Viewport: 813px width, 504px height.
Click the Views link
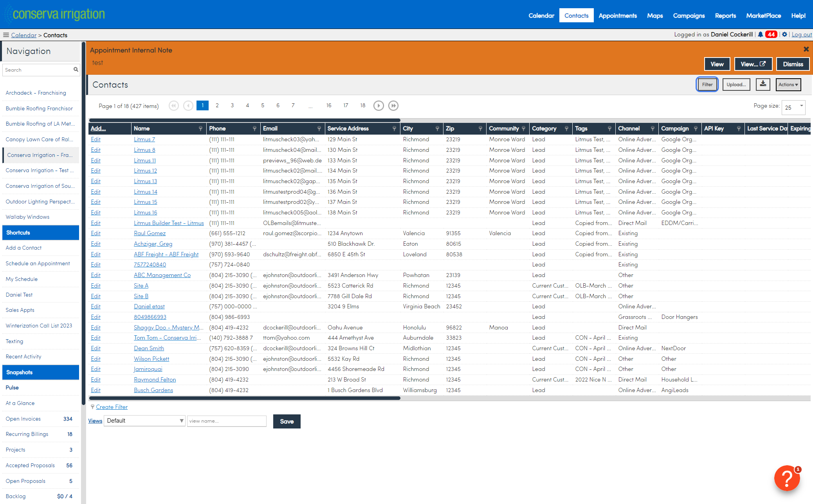point(95,421)
